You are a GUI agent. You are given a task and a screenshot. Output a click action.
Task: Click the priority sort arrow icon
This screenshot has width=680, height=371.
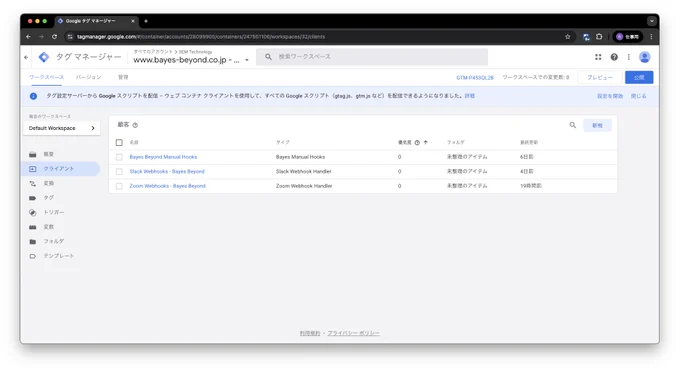(425, 142)
